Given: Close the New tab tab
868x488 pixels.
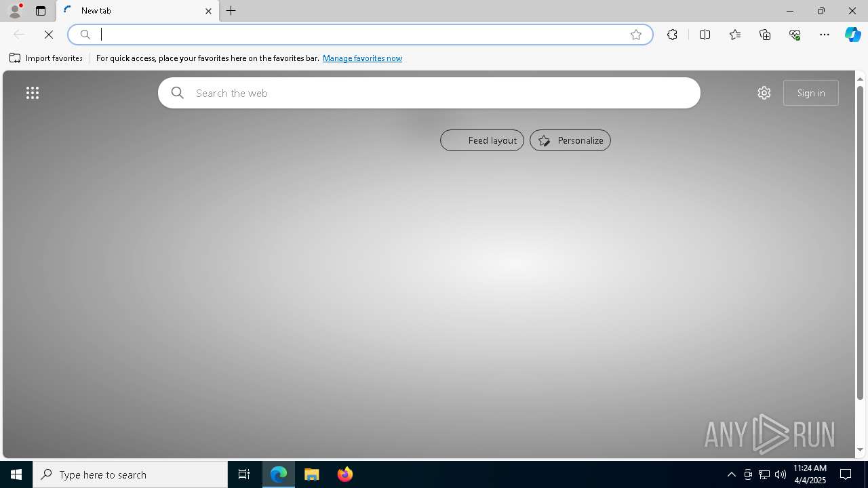Looking at the screenshot, I should point(208,11).
